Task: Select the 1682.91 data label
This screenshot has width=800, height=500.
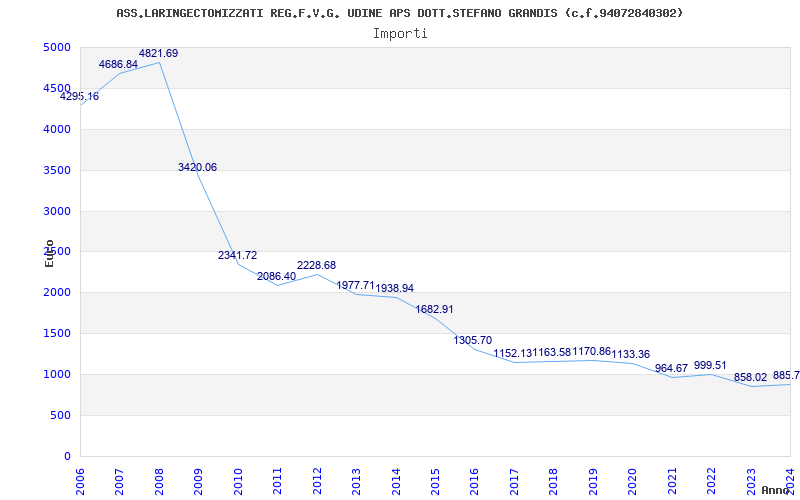Action: tap(434, 309)
